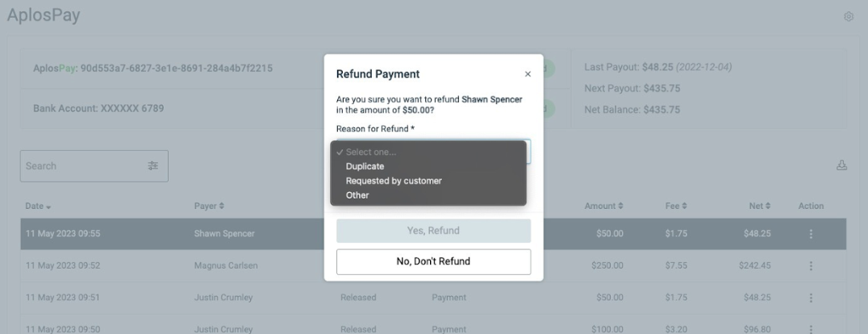Sort the table by Payer column
The height and width of the screenshot is (334, 868).
click(209, 206)
